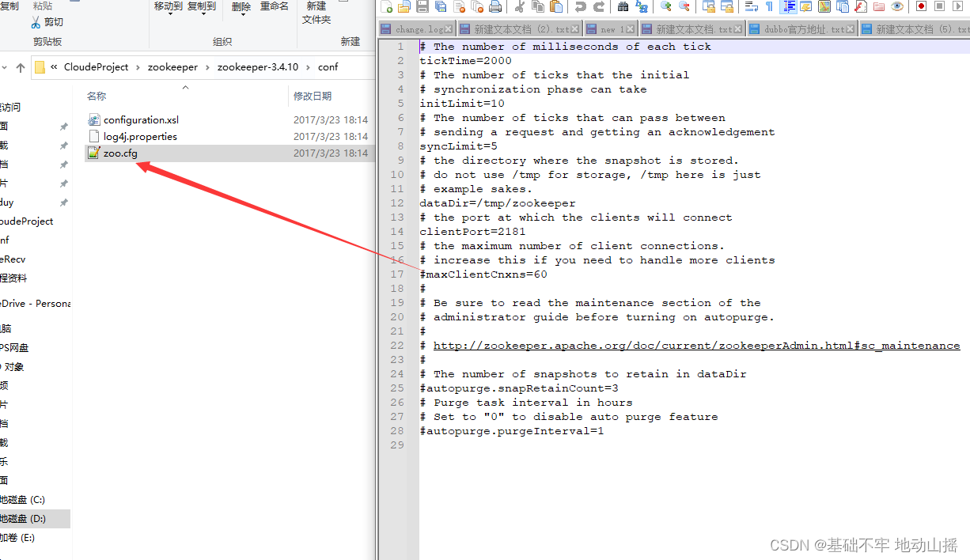Click the Zoom In magnifier icon
The width and height of the screenshot is (970, 560).
click(x=666, y=6)
